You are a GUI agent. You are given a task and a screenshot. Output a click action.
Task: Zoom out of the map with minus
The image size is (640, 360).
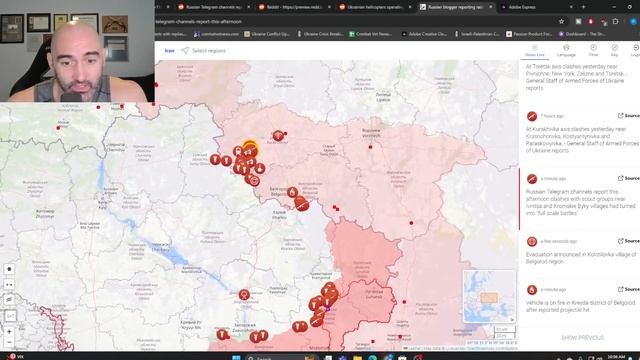(9, 342)
